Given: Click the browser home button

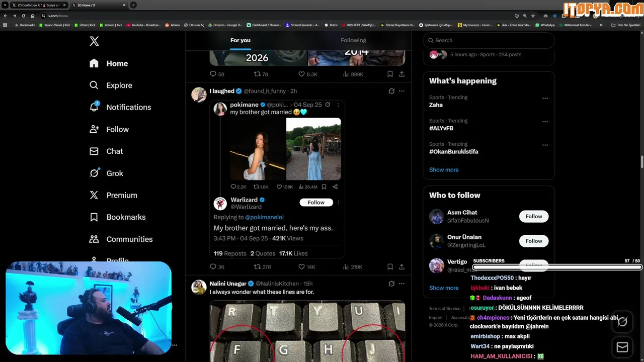Looking at the screenshot, I should 33,16.
